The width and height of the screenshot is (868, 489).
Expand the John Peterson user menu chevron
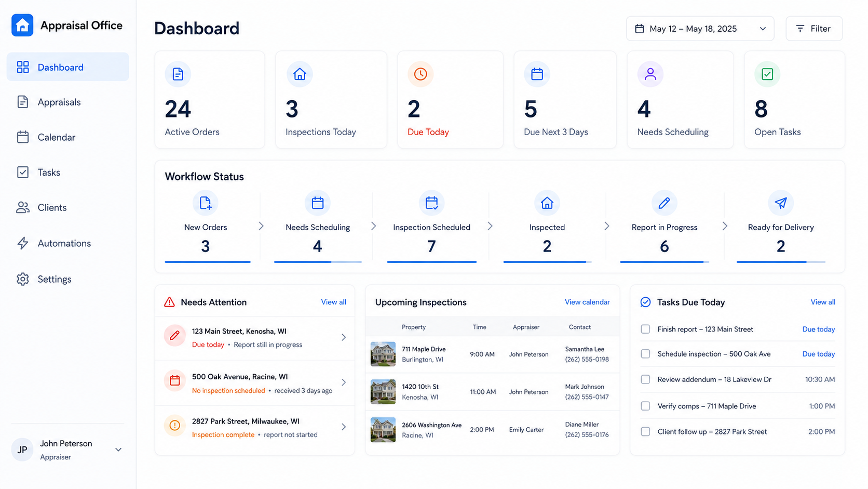(x=118, y=450)
